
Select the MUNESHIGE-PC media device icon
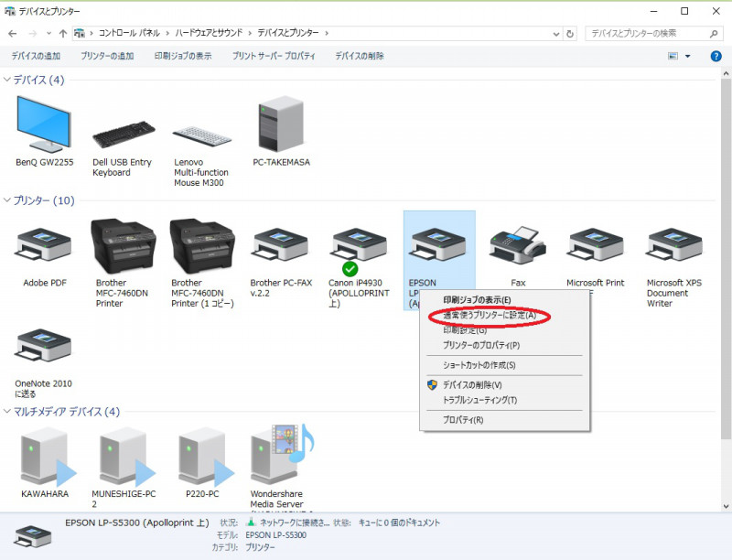tap(126, 458)
